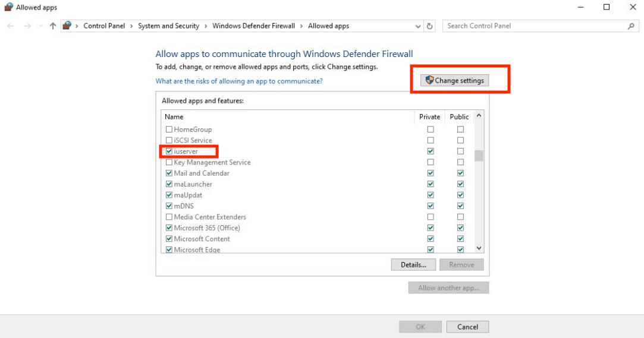Select the Key Management Service row text
The width and height of the screenshot is (644, 338).
[212, 162]
